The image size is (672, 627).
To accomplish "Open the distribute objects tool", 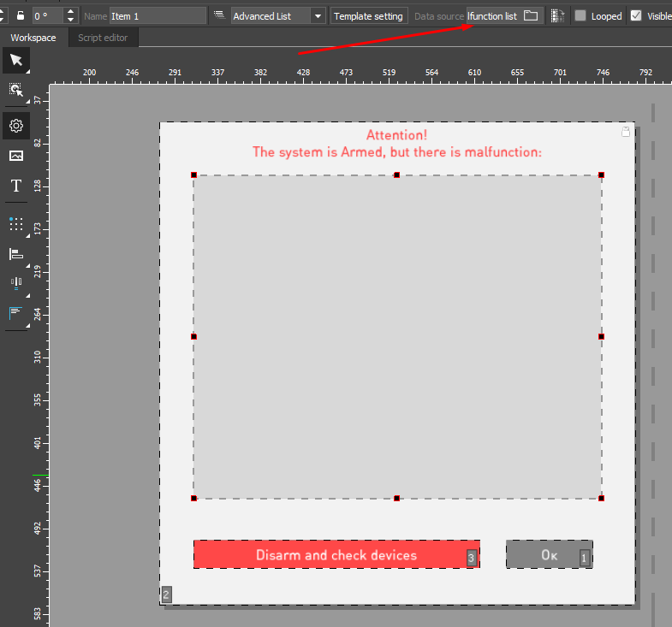I will [15, 283].
